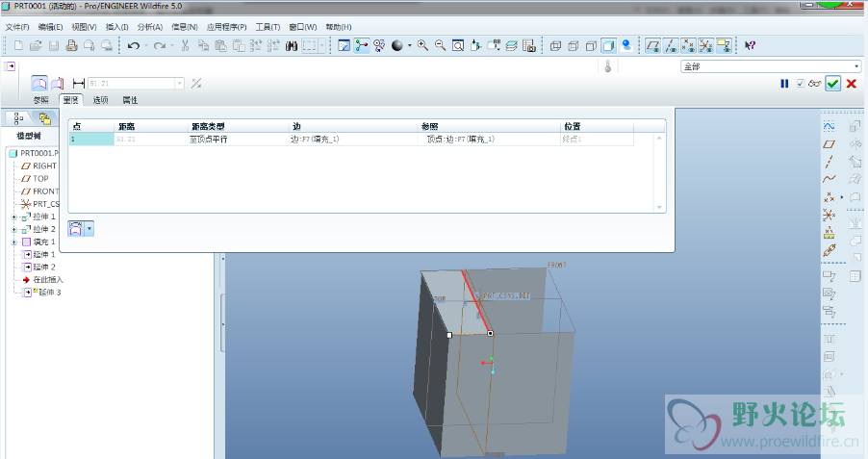Open the 插入(I) menu
Image resolution: width=868 pixels, height=459 pixels.
[116, 27]
